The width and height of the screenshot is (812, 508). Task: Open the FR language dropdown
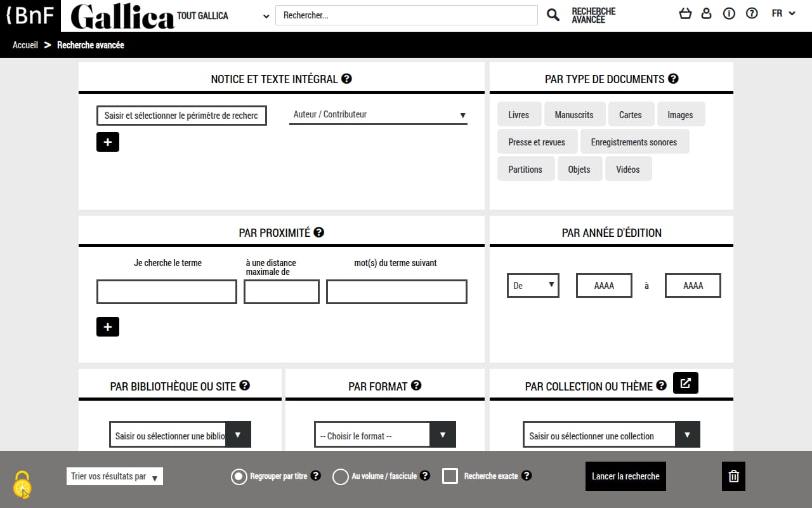click(x=783, y=13)
